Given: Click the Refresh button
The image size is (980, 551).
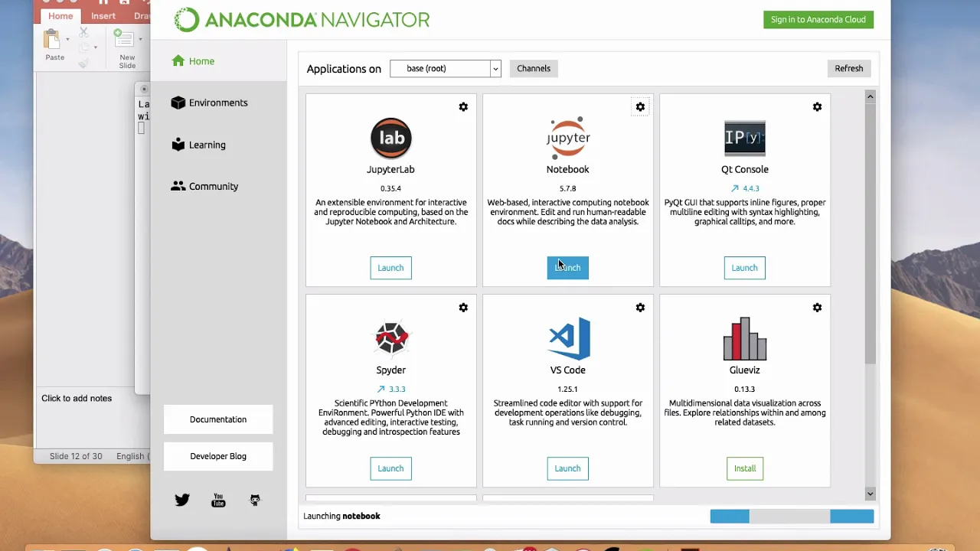Looking at the screenshot, I should [849, 68].
